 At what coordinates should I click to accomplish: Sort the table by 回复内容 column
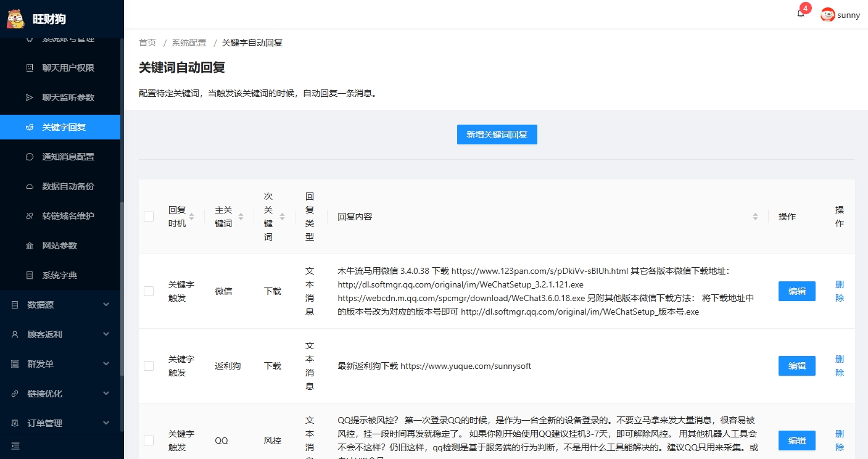tap(755, 217)
